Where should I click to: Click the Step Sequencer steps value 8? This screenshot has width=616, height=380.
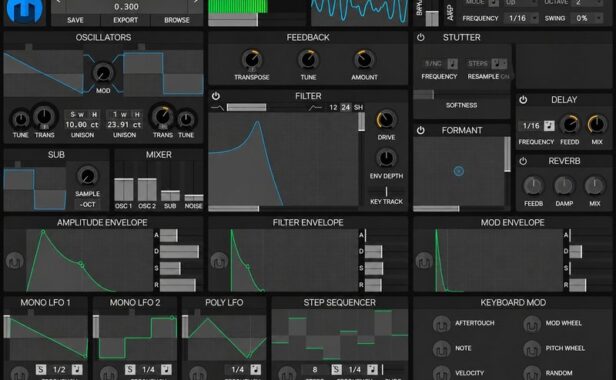315,369
